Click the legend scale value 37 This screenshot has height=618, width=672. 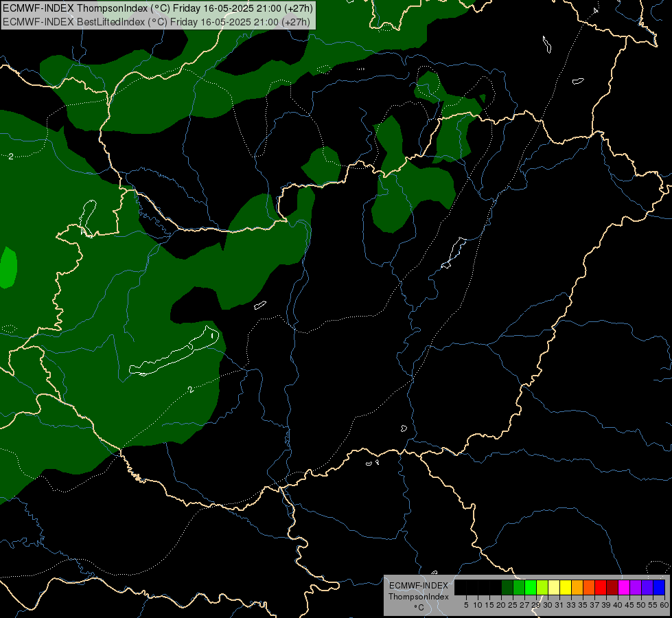coord(594,605)
